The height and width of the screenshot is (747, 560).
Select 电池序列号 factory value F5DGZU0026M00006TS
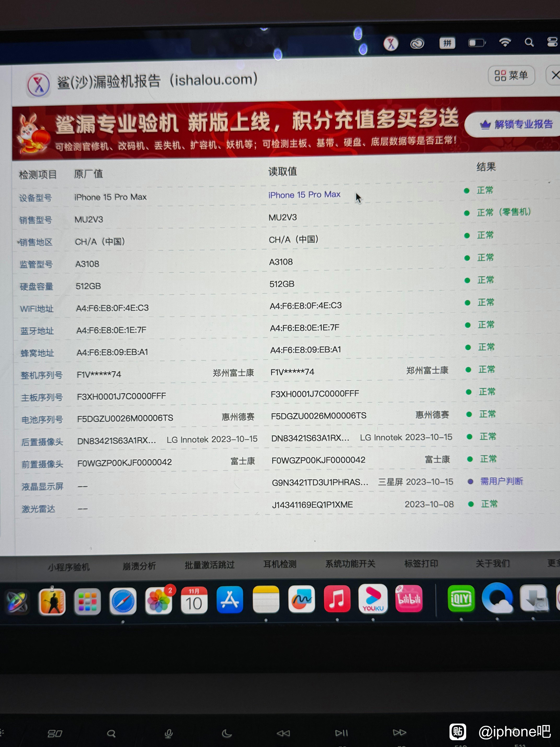coord(125,418)
